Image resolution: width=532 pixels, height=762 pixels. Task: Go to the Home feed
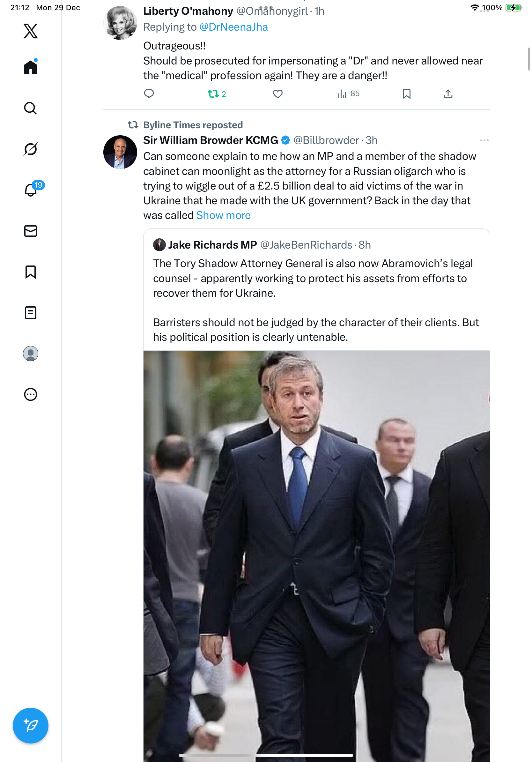(x=31, y=67)
